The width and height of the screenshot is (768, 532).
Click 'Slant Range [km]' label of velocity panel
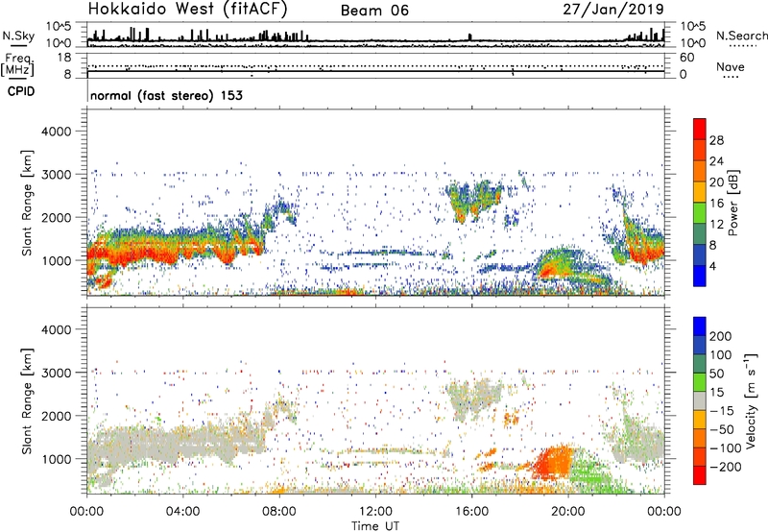point(28,401)
